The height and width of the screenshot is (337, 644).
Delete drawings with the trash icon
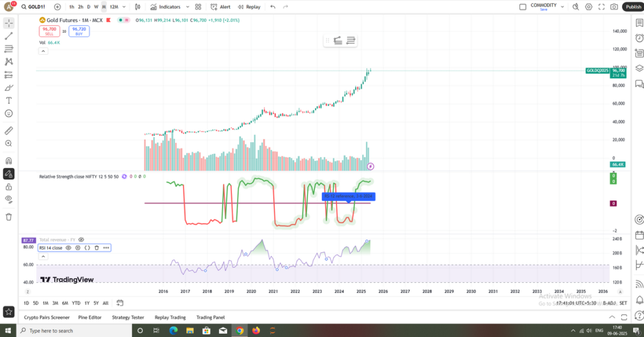9,217
